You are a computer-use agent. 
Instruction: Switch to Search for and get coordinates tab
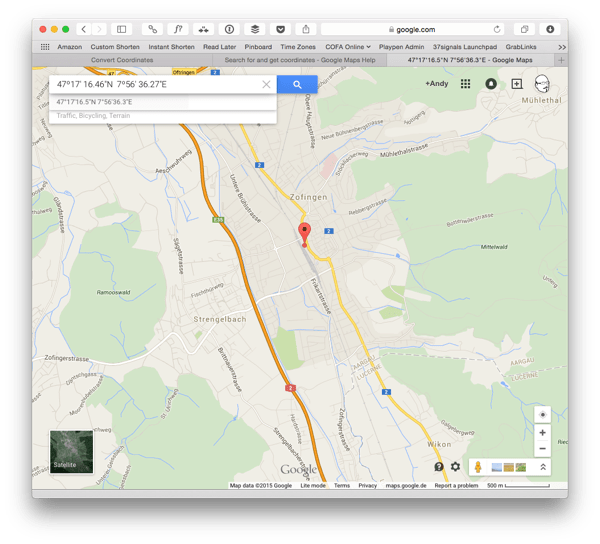(x=300, y=60)
